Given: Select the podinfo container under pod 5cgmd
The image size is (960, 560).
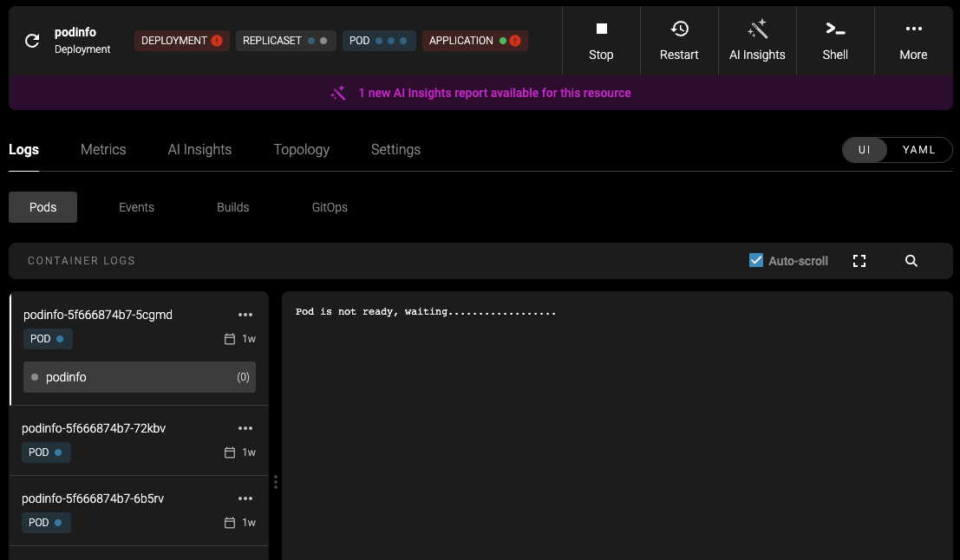Looking at the screenshot, I should point(139,377).
